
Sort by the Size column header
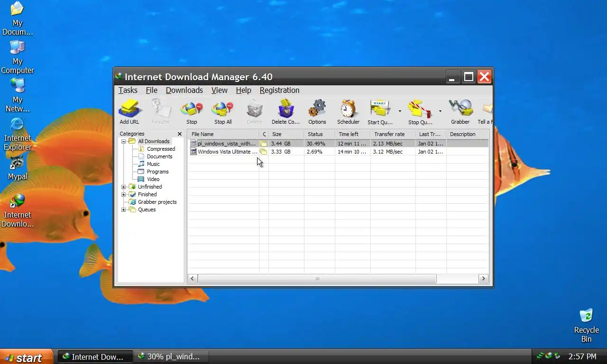click(x=286, y=134)
